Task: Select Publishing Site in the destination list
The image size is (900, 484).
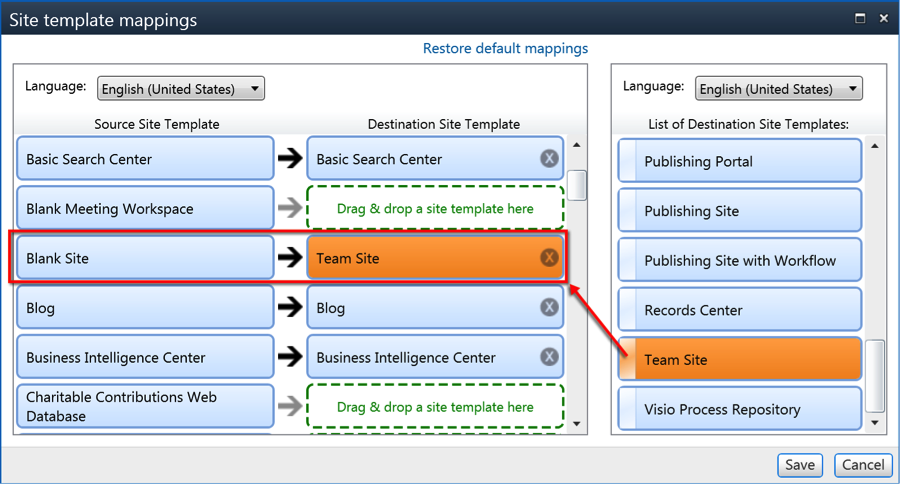Action: pyautogui.click(x=740, y=210)
